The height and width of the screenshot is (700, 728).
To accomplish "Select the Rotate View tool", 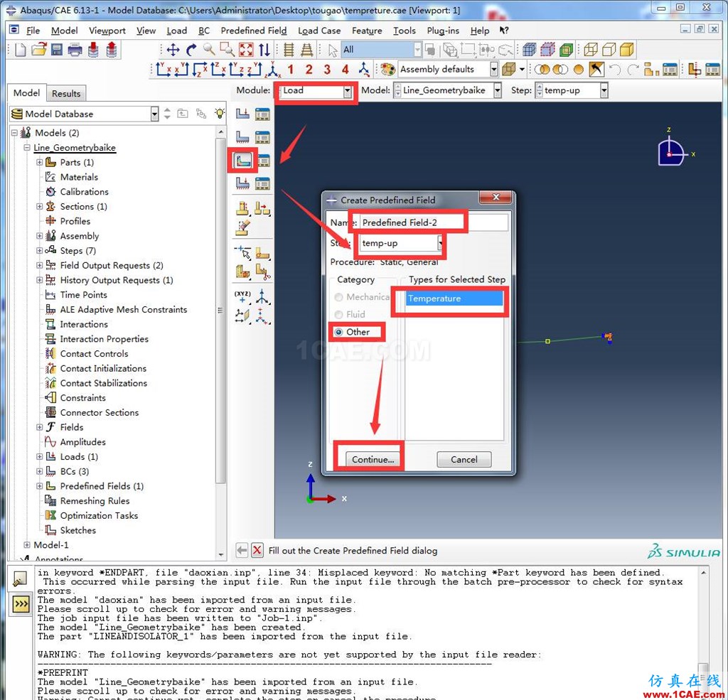I will pyautogui.click(x=191, y=50).
